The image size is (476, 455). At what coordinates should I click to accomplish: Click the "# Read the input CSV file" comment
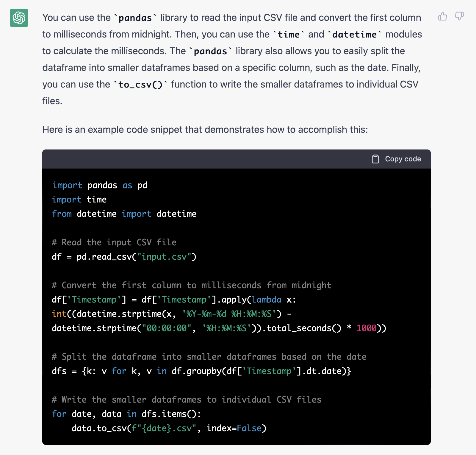pos(114,242)
